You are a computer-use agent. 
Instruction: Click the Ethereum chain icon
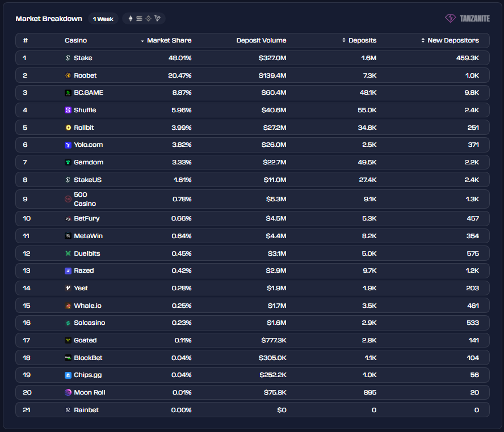click(131, 19)
